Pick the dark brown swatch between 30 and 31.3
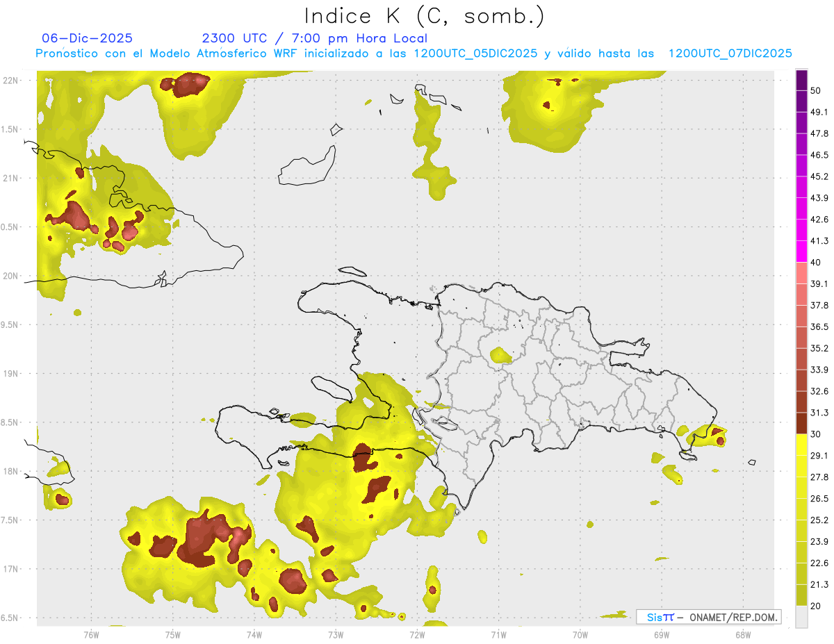The height and width of the screenshot is (644, 834). tap(801, 424)
